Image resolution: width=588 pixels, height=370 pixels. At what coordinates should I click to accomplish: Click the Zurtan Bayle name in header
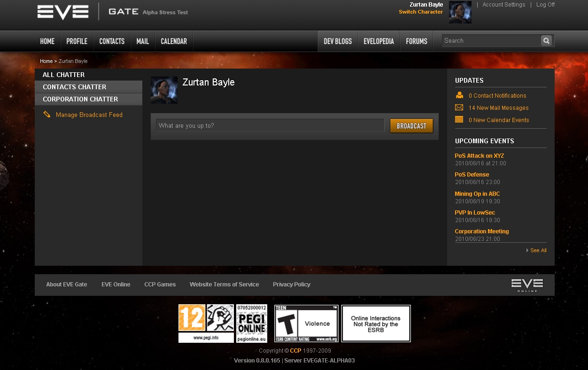click(x=426, y=5)
